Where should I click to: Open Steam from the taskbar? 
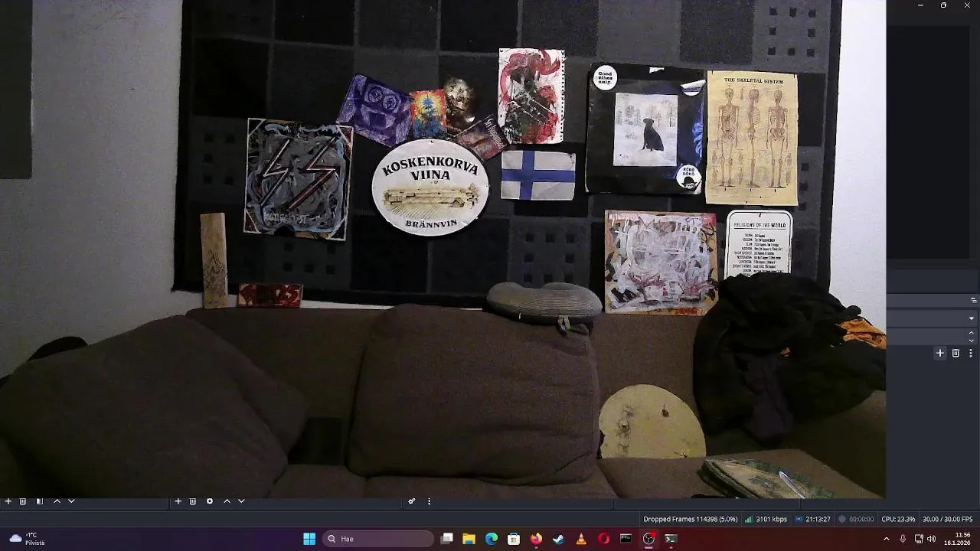click(x=558, y=539)
